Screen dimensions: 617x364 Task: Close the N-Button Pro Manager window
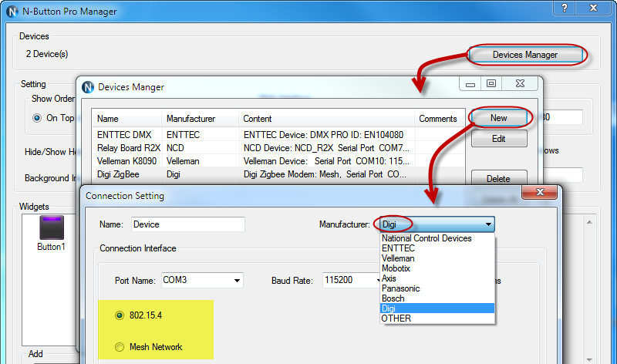pos(594,8)
